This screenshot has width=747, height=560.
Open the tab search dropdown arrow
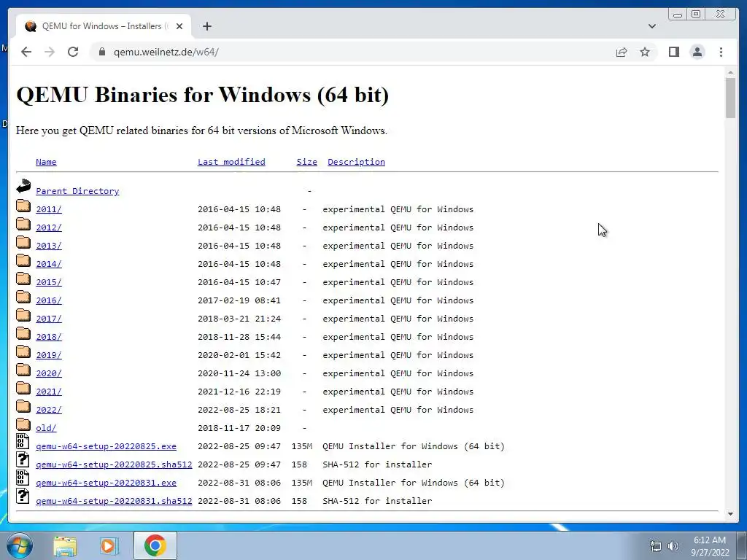(651, 26)
